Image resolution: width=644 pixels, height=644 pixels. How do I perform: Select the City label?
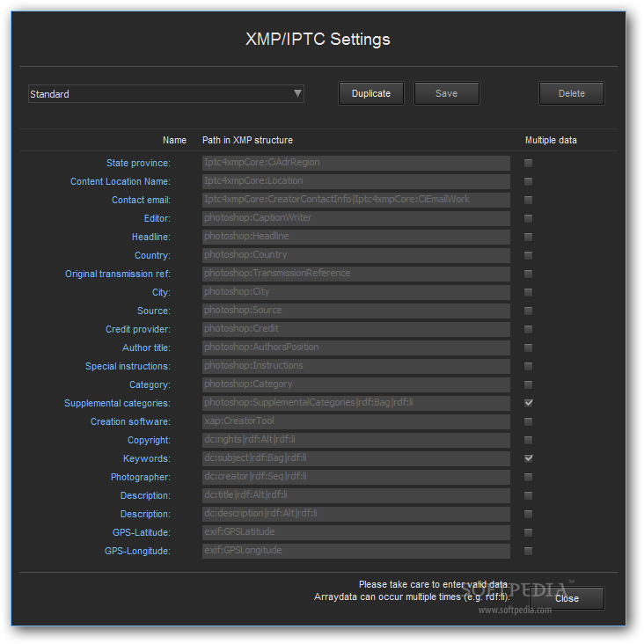tap(161, 292)
